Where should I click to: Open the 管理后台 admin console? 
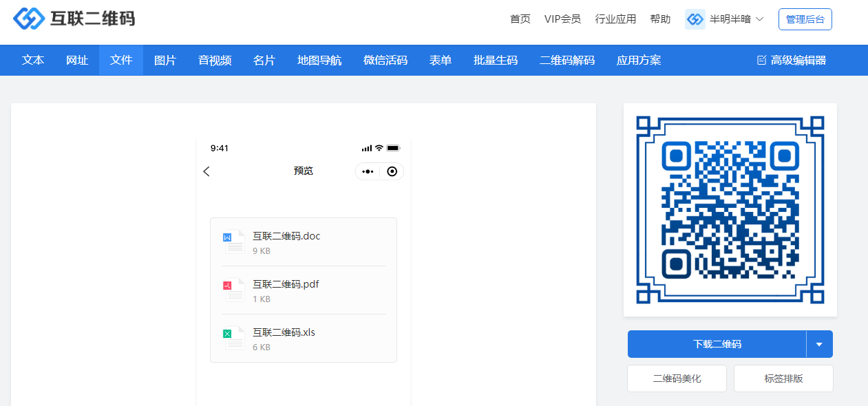(805, 19)
